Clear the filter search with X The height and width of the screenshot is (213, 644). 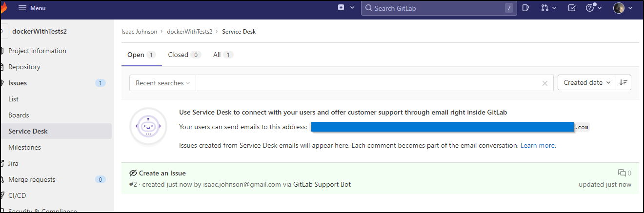coord(545,83)
